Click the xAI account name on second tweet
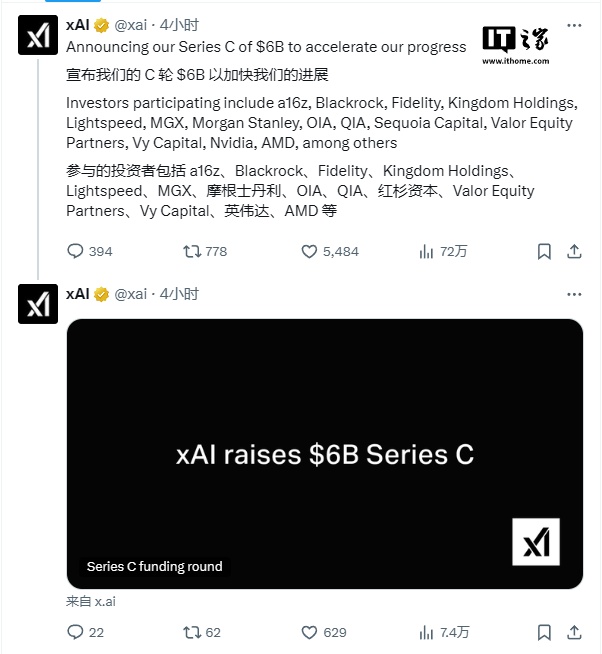602x654 pixels. 77,294
